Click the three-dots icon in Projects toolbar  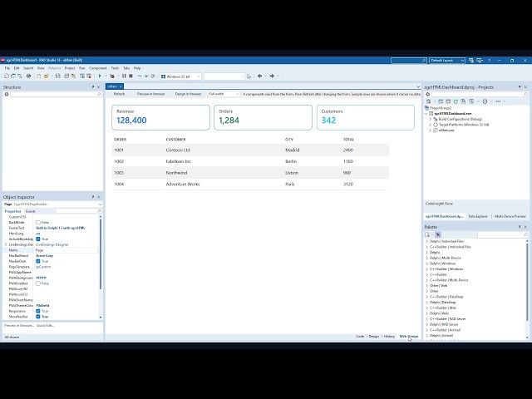coord(498,101)
